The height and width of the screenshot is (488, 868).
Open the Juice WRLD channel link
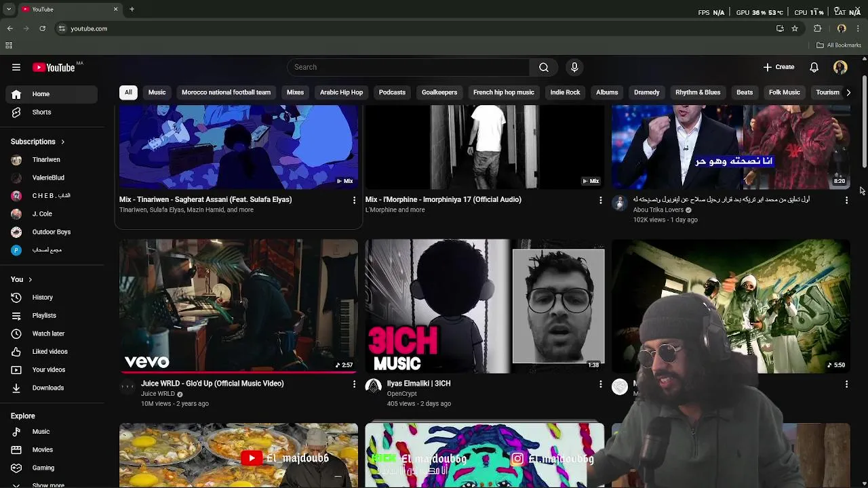158,394
